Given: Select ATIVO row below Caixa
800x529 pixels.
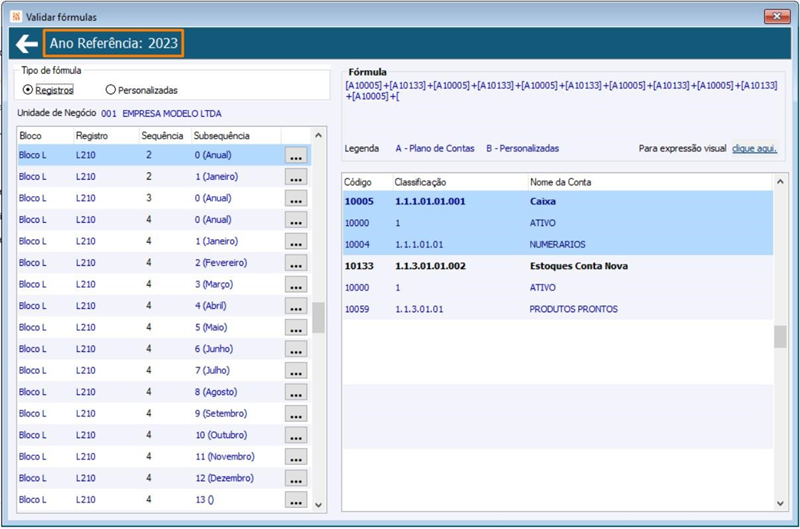Looking at the screenshot, I should tap(558, 223).
